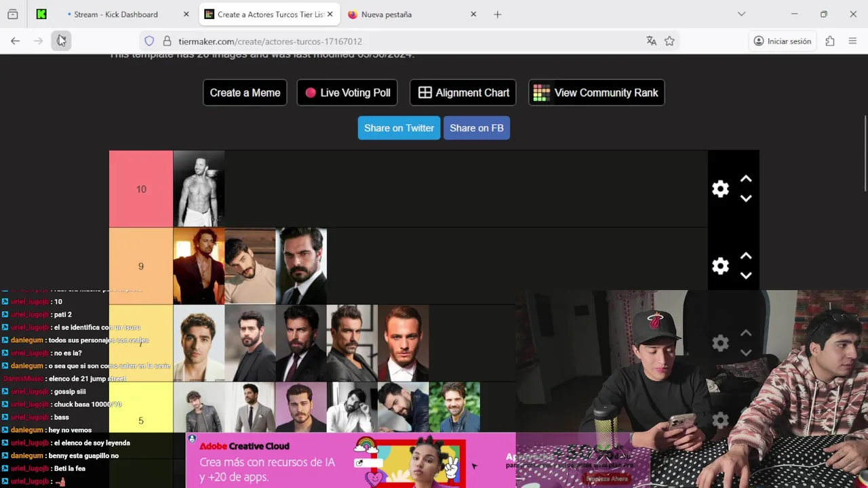This screenshot has width=868, height=488.
Task: Open settings gear for tier 10 row
Action: click(x=720, y=189)
